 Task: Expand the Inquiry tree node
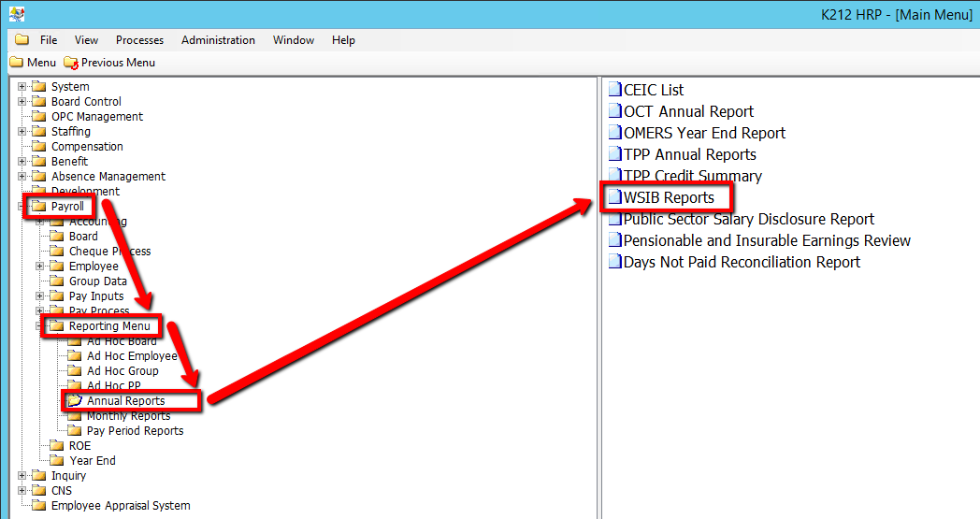click(22, 476)
